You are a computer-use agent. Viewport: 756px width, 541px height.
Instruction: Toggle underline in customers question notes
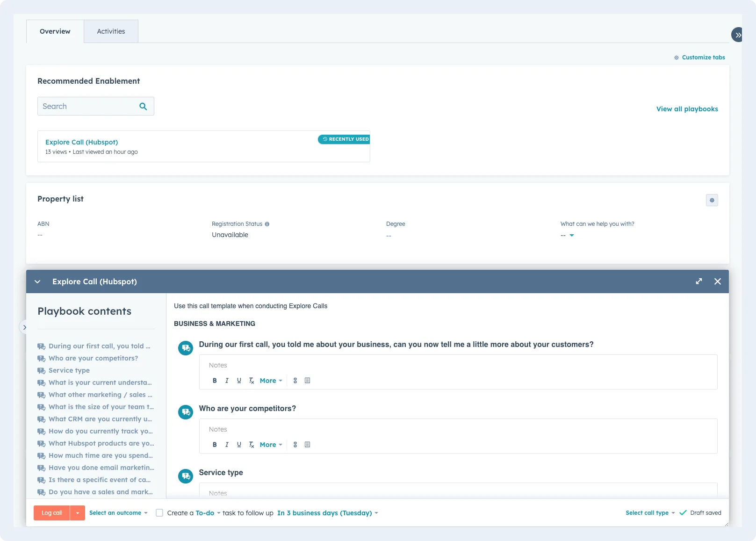tap(239, 381)
